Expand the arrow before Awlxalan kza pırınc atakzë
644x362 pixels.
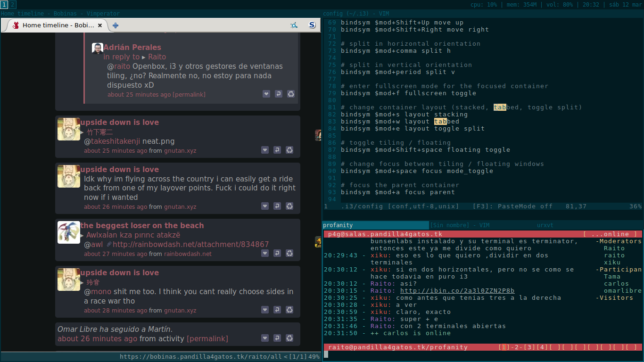[82, 235]
